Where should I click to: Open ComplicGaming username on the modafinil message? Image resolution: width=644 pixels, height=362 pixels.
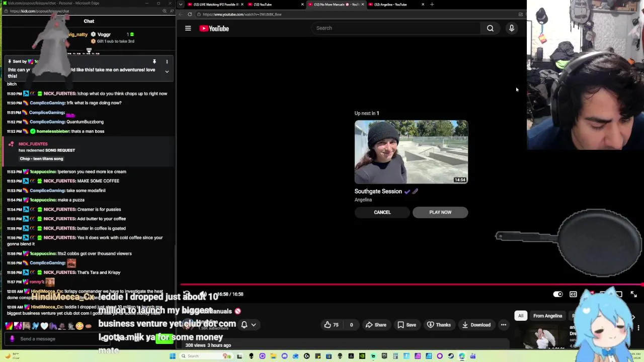tap(47, 191)
